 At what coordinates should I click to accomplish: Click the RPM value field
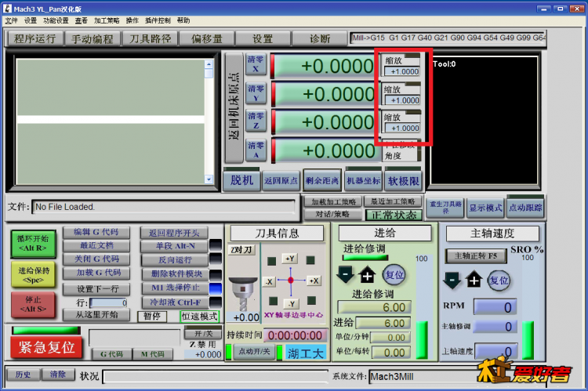[x=495, y=307]
